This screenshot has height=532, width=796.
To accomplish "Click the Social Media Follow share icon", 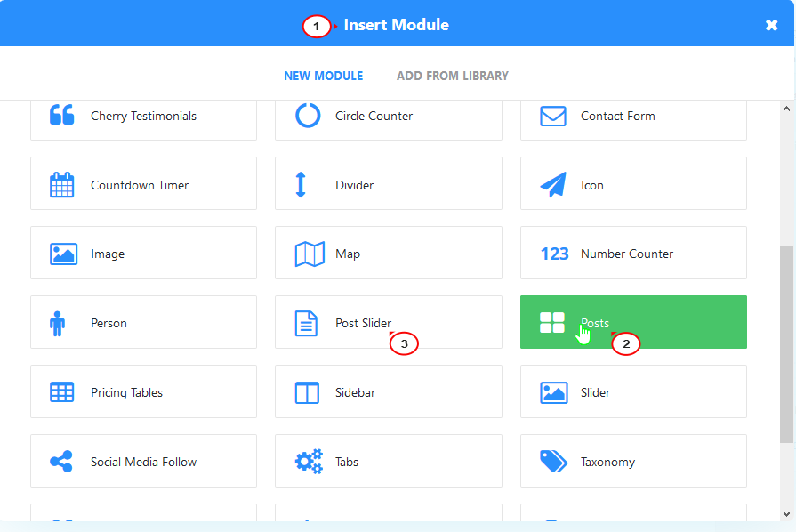I will [61, 462].
